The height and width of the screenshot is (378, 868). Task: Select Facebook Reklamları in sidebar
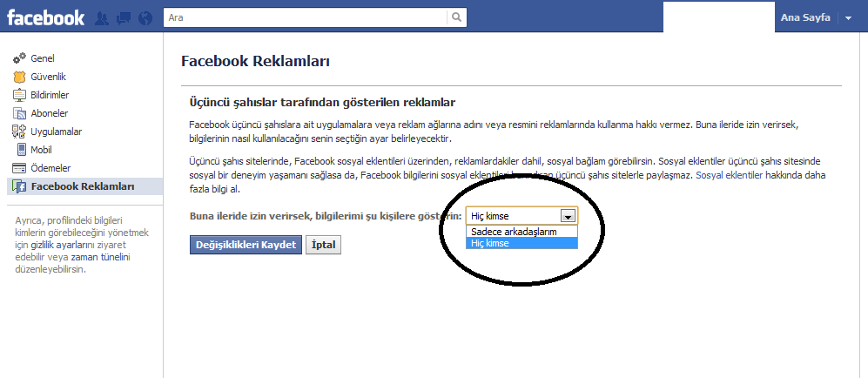point(84,186)
